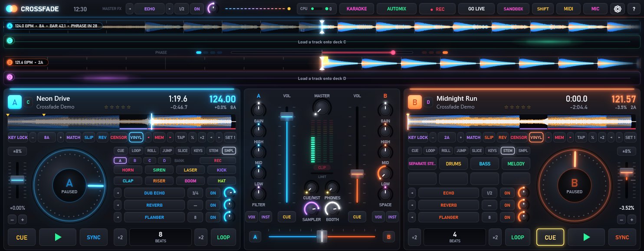Turn off the master FX ON switch

197,9
